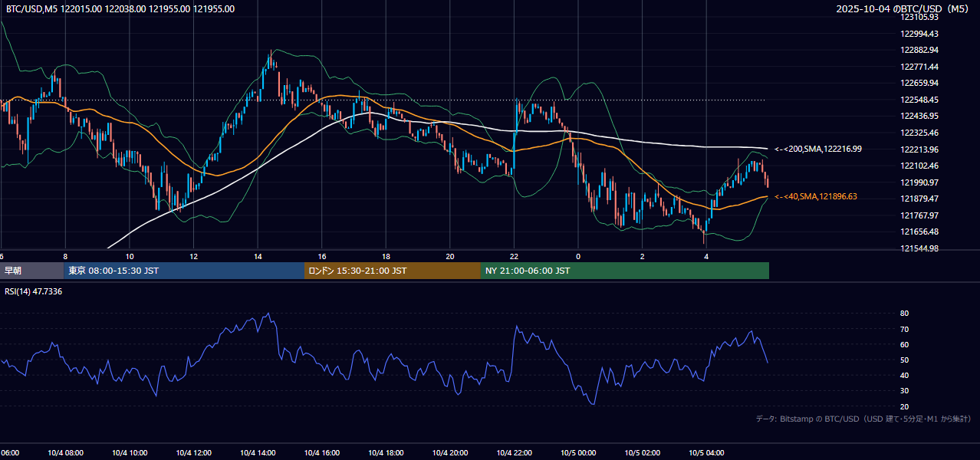Click the NY 21:00-06:00 JST session bar
The image size is (980, 460).
(625, 271)
